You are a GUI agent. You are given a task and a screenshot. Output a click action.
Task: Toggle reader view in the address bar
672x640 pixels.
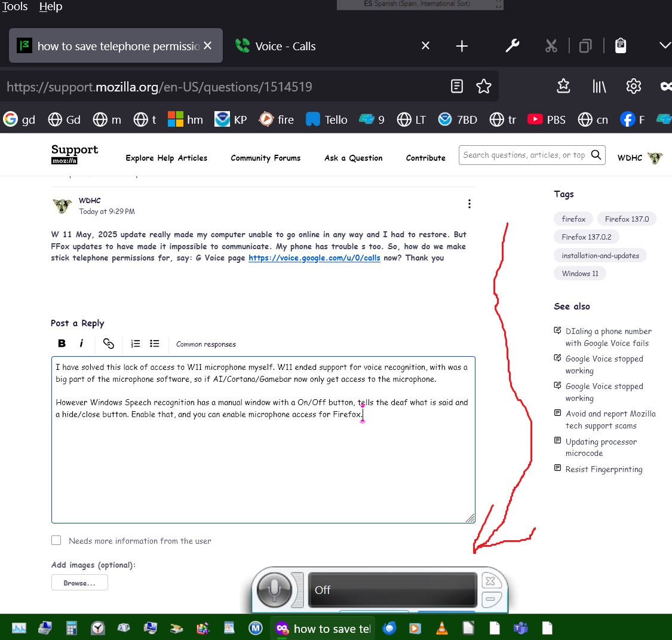(x=457, y=86)
